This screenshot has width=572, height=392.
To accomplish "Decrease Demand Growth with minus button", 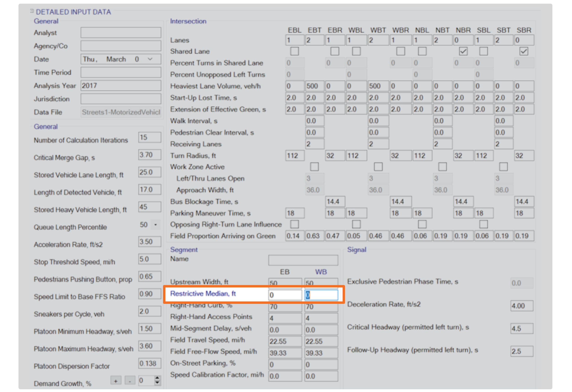I will point(130,380).
